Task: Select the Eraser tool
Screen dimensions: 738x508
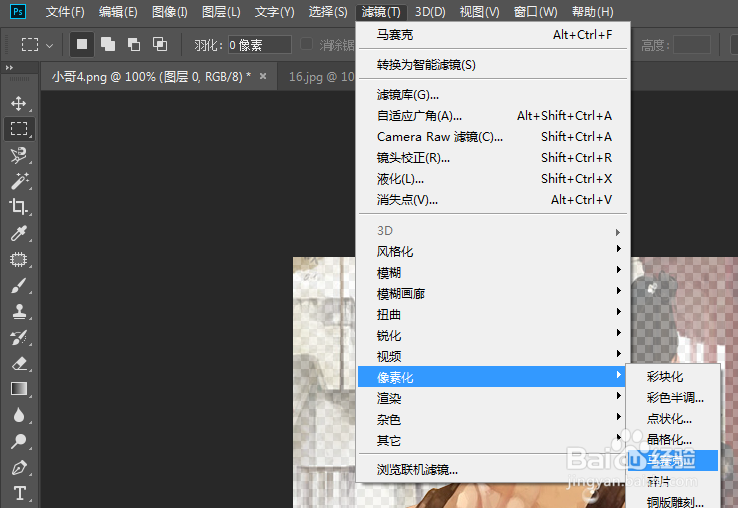Action: click(19, 363)
